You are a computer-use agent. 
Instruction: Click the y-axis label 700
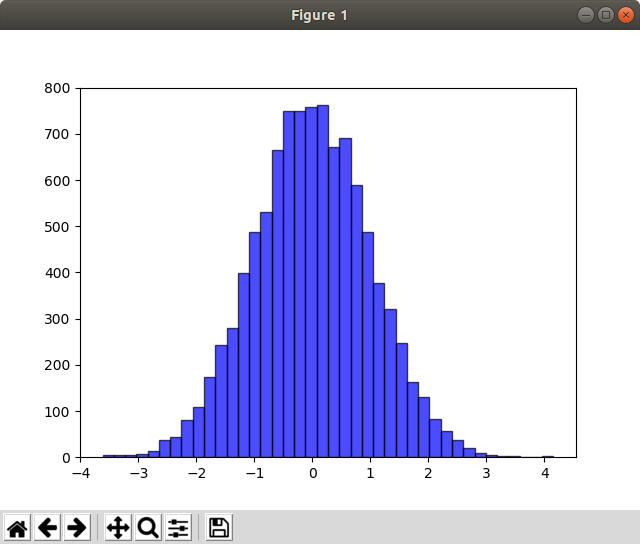pos(57,134)
